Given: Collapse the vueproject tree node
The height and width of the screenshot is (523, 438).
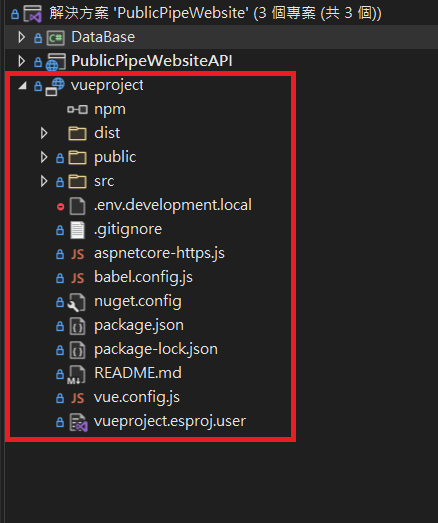Looking at the screenshot, I should coord(23,86).
